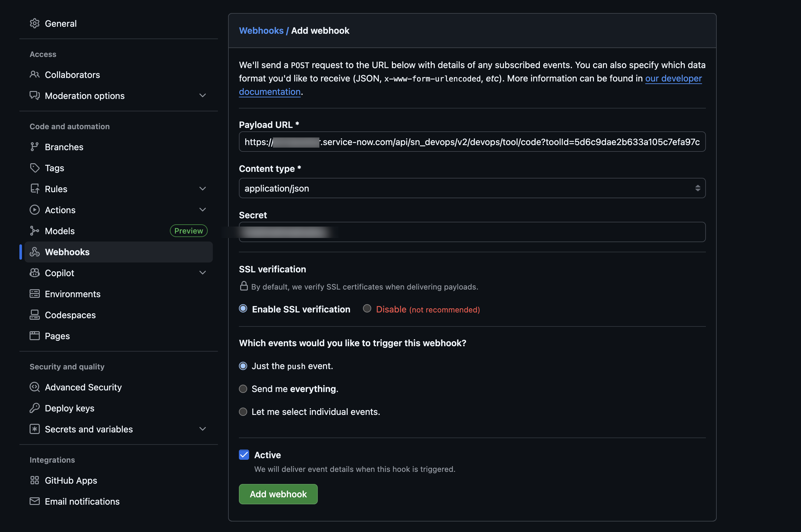Open General settings page
Viewport: 801px width, 532px height.
pyautogui.click(x=119, y=24)
